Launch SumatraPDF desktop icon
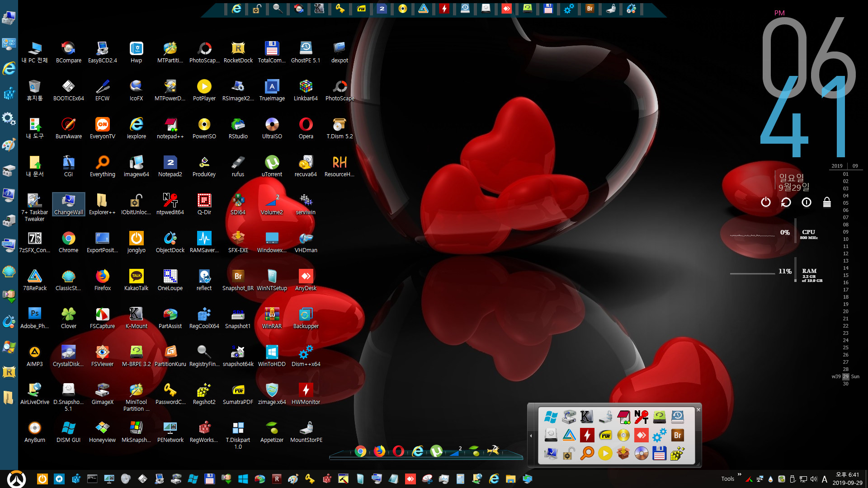Screen dimensions: 868x488 point(238,394)
